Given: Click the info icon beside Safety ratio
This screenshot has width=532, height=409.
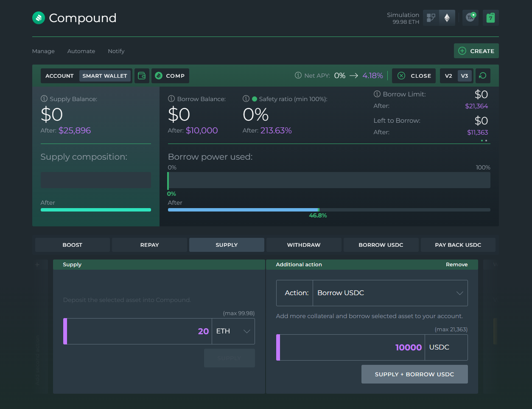Looking at the screenshot, I should (x=246, y=99).
